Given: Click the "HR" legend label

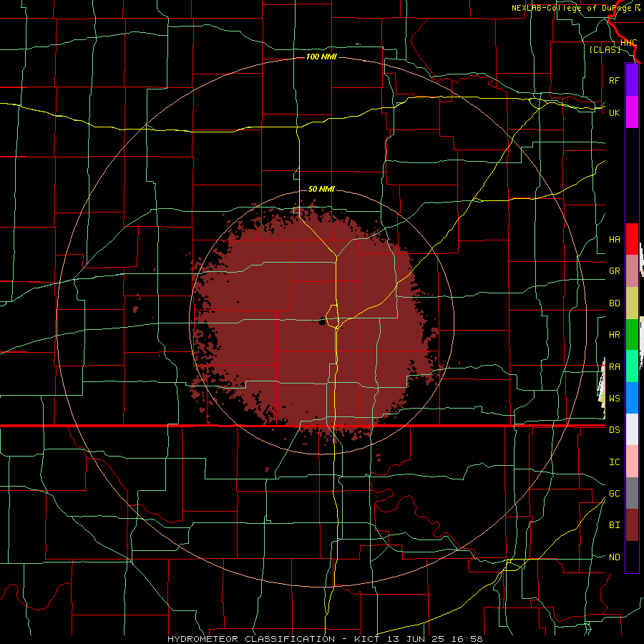Looking at the screenshot, I should (614, 335).
